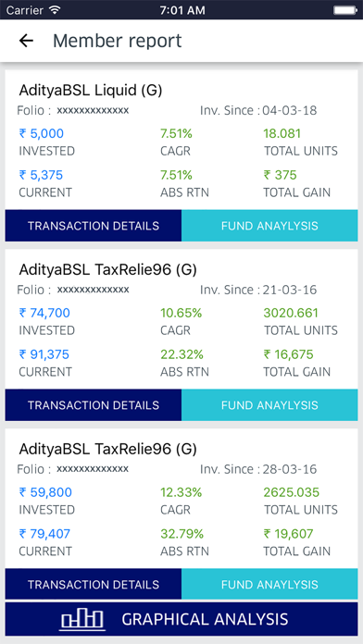The height and width of the screenshot is (644, 363).
Task: Open Transaction Details for fund since 21-03-16
Action: (94, 405)
